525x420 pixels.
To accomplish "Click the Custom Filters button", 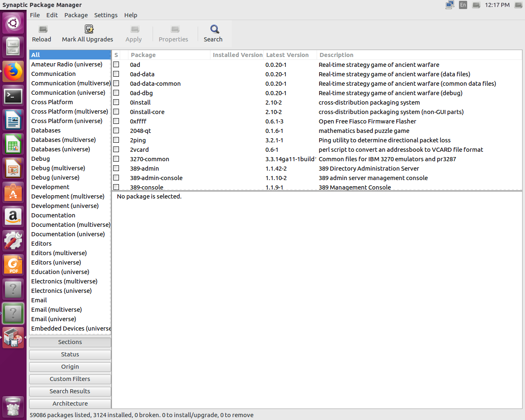I will coord(70,379).
